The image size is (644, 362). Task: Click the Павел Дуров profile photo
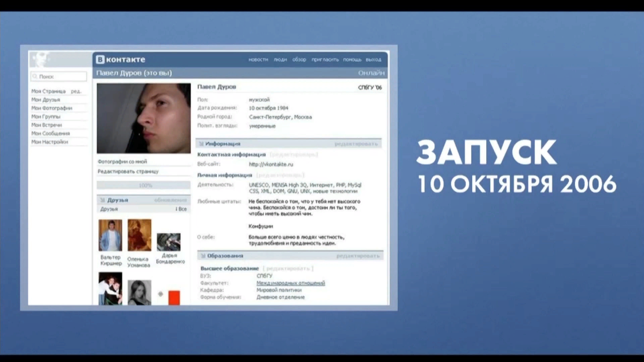tap(144, 119)
